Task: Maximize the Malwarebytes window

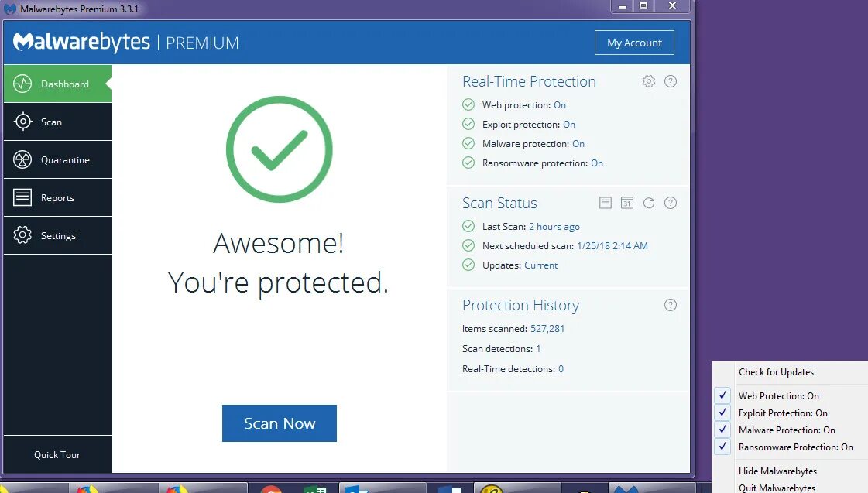Action: click(x=643, y=6)
